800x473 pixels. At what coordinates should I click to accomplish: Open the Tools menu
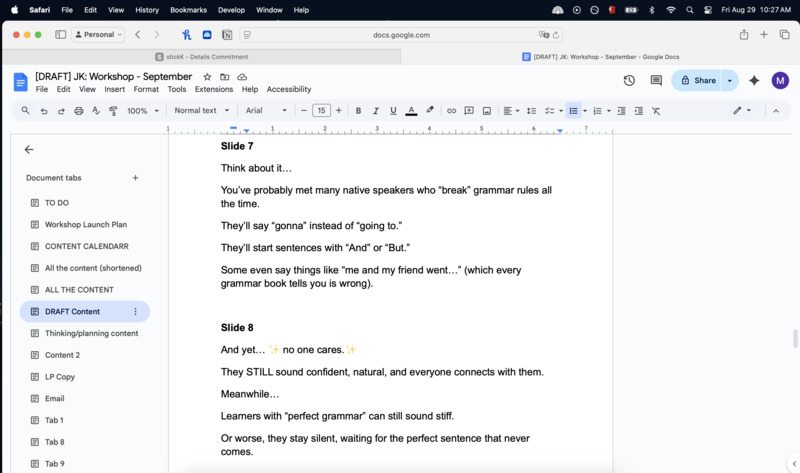177,89
